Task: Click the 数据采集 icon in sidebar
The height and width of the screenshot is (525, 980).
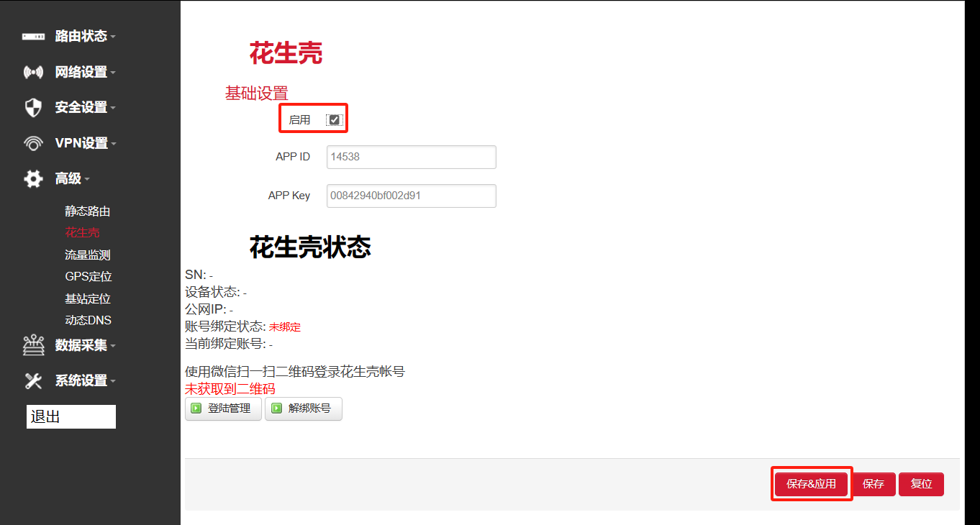Action: coord(33,345)
